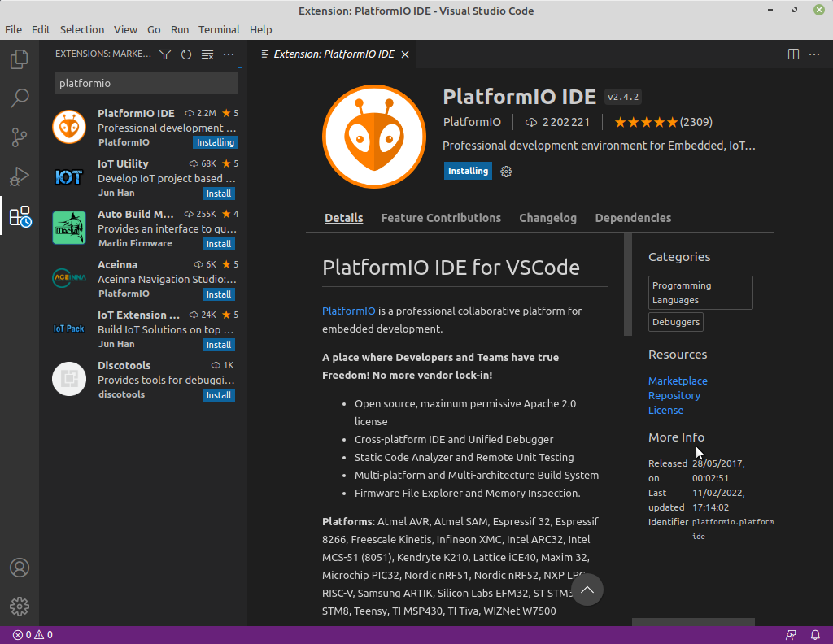Image resolution: width=833 pixels, height=644 pixels.
Task: Install the Discotools extension
Action: tap(219, 395)
